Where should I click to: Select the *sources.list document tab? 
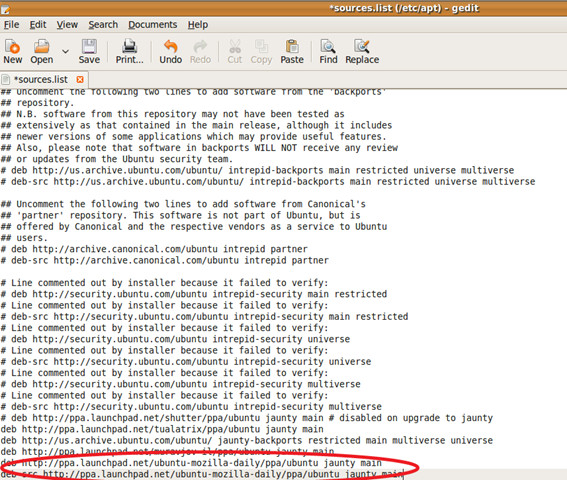point(43,79)
